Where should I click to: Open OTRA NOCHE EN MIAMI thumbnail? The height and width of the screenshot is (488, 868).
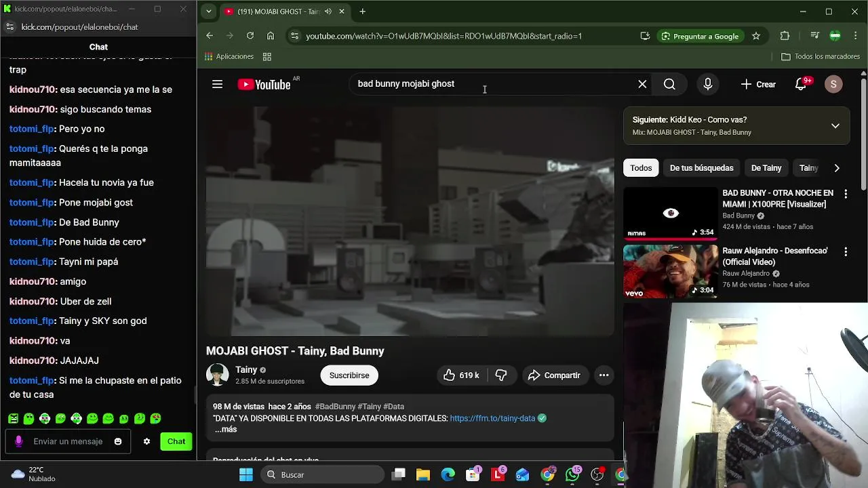click(671, 213)
